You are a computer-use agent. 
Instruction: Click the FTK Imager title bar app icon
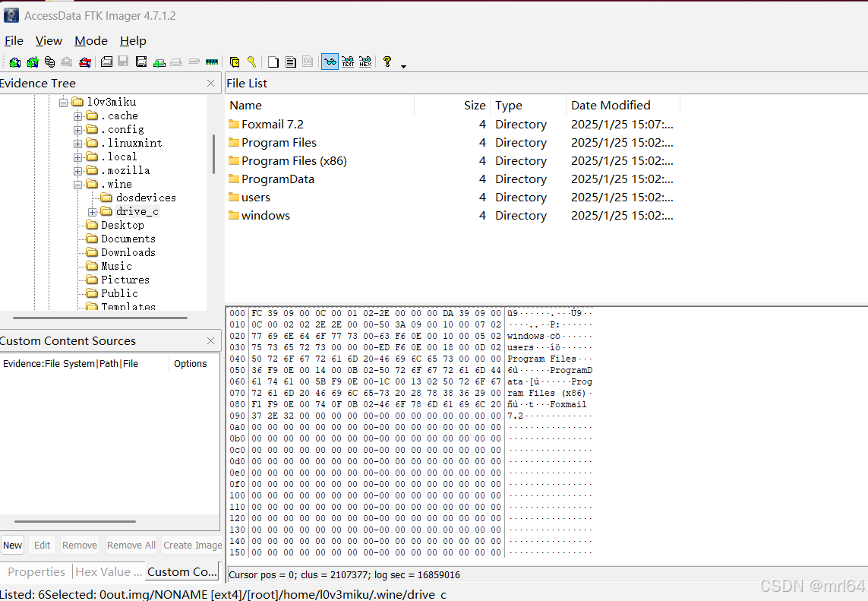[11, 15]
